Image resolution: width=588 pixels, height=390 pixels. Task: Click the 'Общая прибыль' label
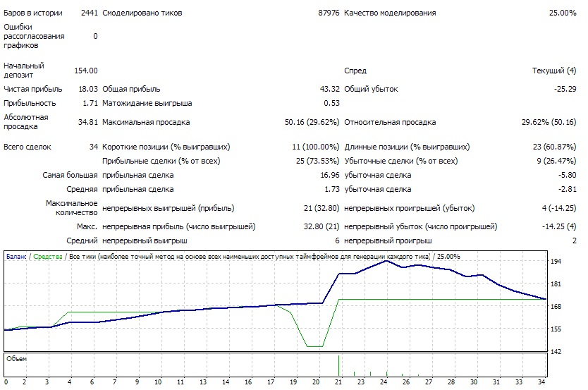click(131, 89)
